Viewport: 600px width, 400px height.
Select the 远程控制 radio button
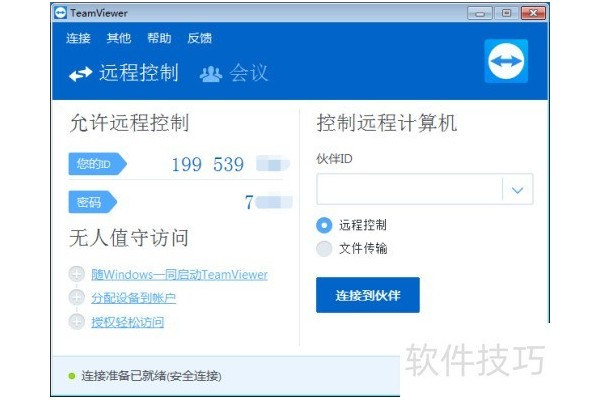tap(324, 225)
